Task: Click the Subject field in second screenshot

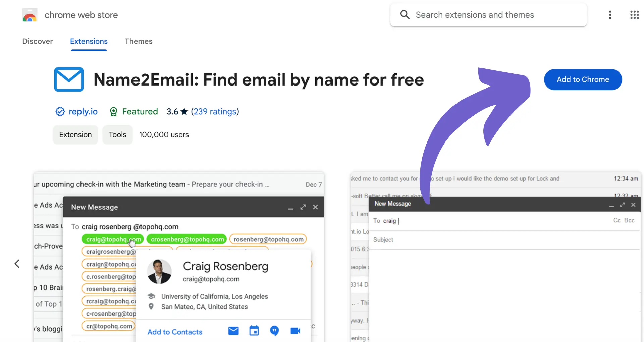Action: (x=505, y=240)
